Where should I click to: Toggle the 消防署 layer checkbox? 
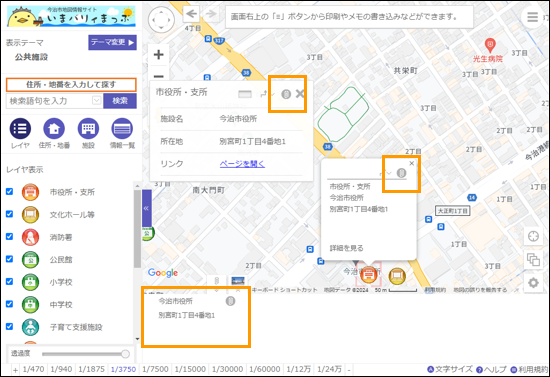pyautogui.click(x=9, y=236)
